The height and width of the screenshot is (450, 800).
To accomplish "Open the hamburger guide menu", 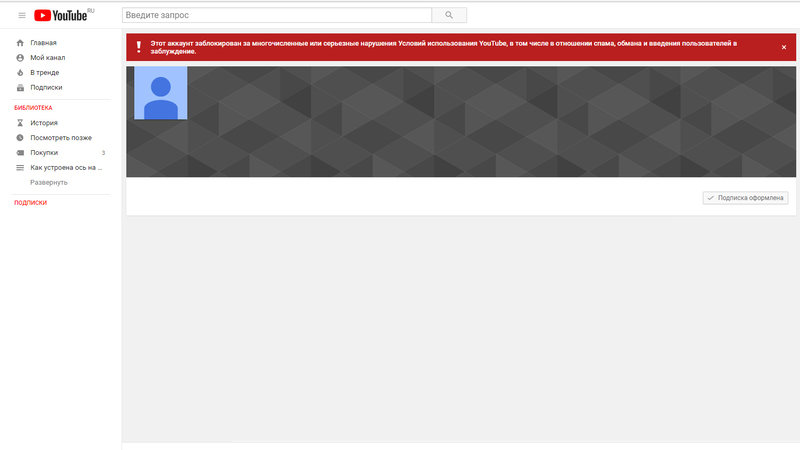I will (22, 15).
